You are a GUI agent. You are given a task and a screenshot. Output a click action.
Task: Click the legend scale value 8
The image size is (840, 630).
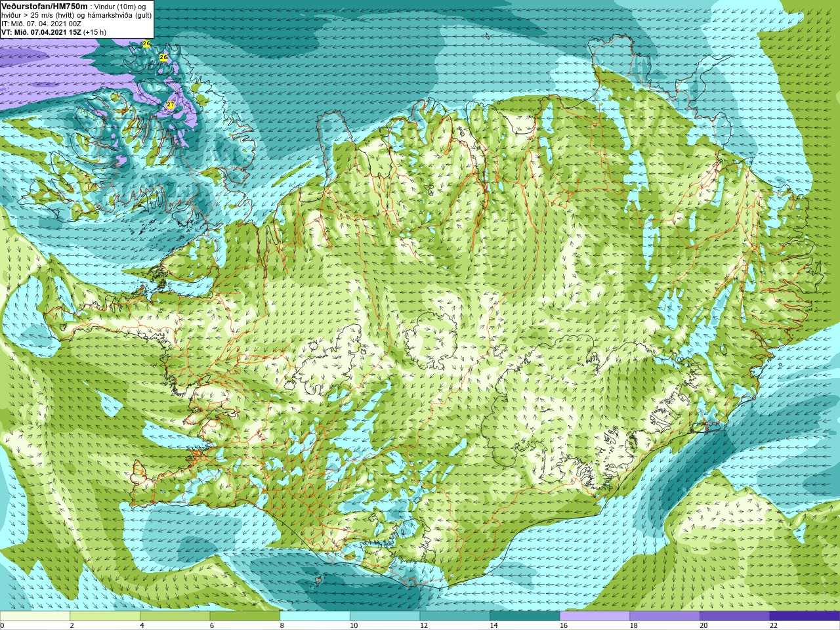[282, 625]
